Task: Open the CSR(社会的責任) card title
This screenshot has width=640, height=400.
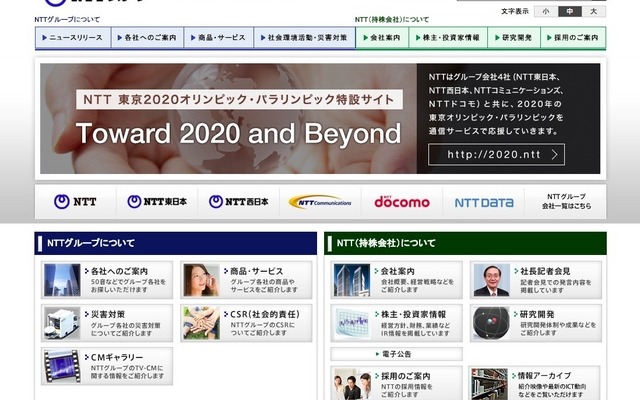Action: coord(265,314)
